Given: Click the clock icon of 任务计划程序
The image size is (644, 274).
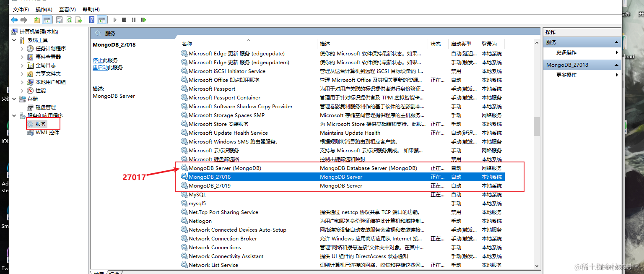Looking at the screenshot, I should point(30,49).
